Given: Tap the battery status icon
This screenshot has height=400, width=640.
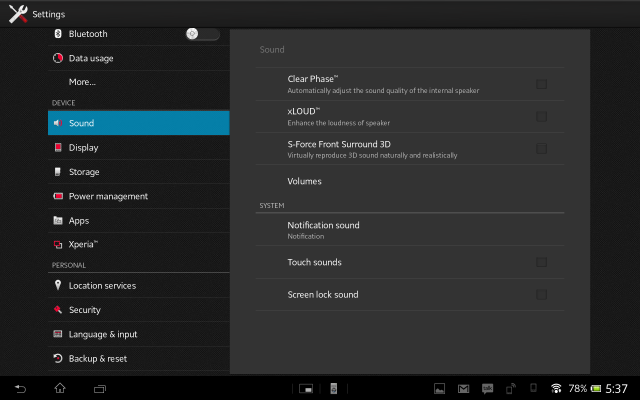Looking at the screenshot, I should pos(596,389).
